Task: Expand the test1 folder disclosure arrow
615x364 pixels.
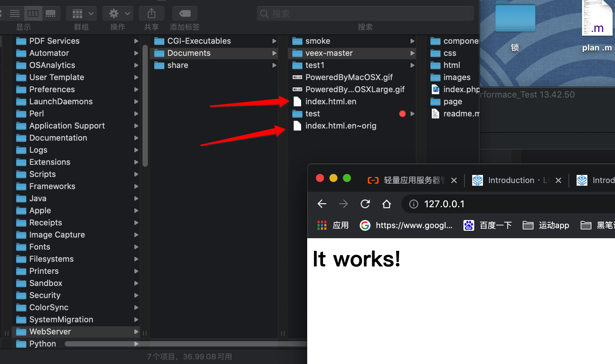Action: point(413,65)
